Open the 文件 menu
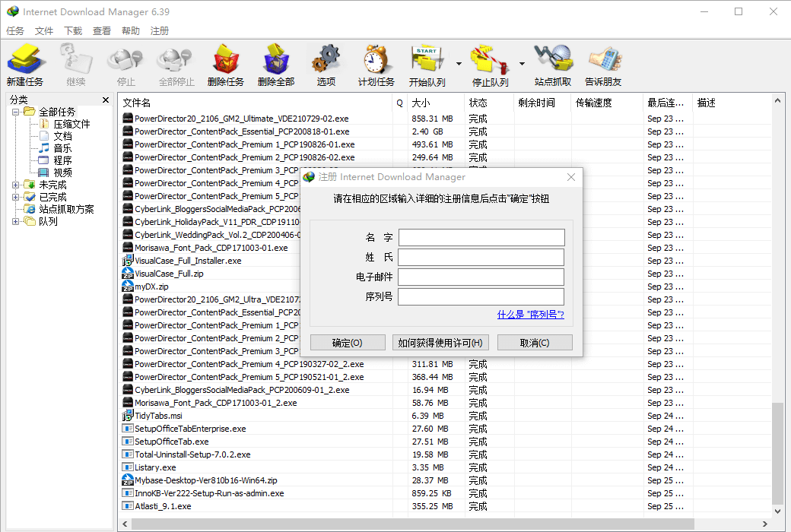The width and height of the screenshot is (791, 532). (x=44, y=30)
